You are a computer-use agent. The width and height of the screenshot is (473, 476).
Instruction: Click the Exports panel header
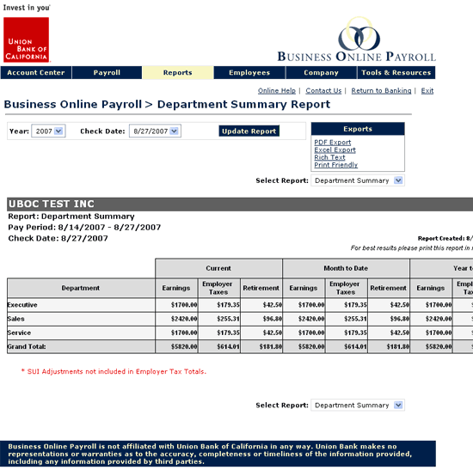pyautogui.click(x=358, y=129)
